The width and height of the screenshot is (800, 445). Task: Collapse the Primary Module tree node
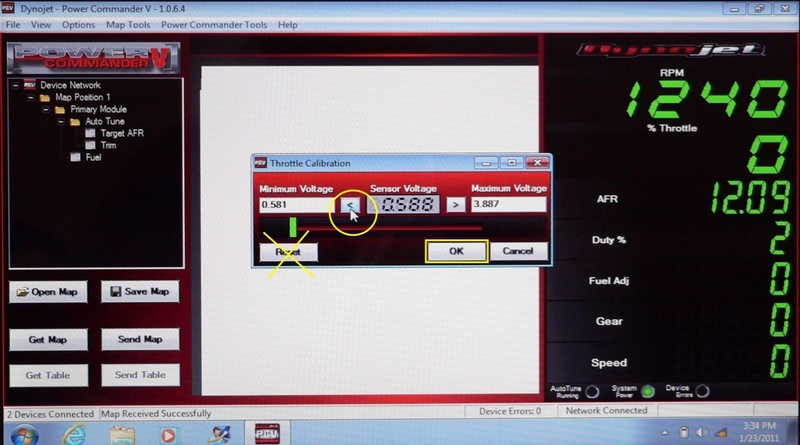(x=46, y=109)
